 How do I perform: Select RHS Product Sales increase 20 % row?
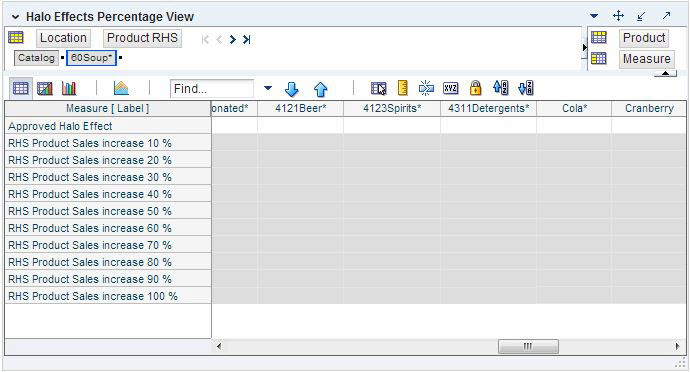pyautogui.click(x=108, y=160)
